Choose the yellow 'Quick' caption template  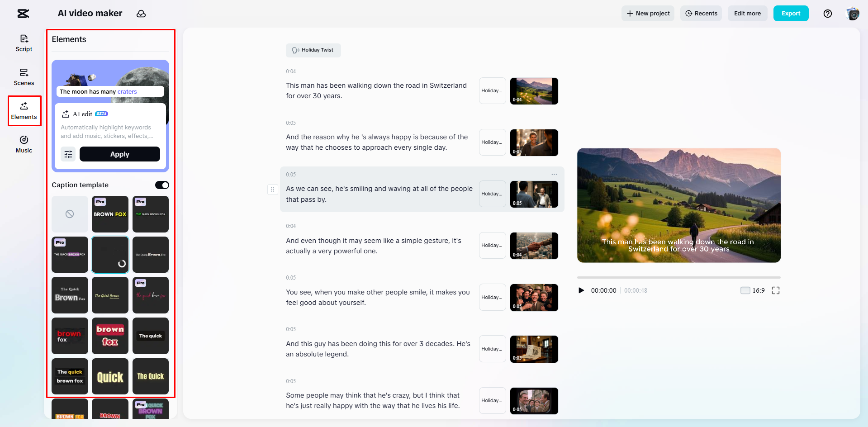coord(110,376)
